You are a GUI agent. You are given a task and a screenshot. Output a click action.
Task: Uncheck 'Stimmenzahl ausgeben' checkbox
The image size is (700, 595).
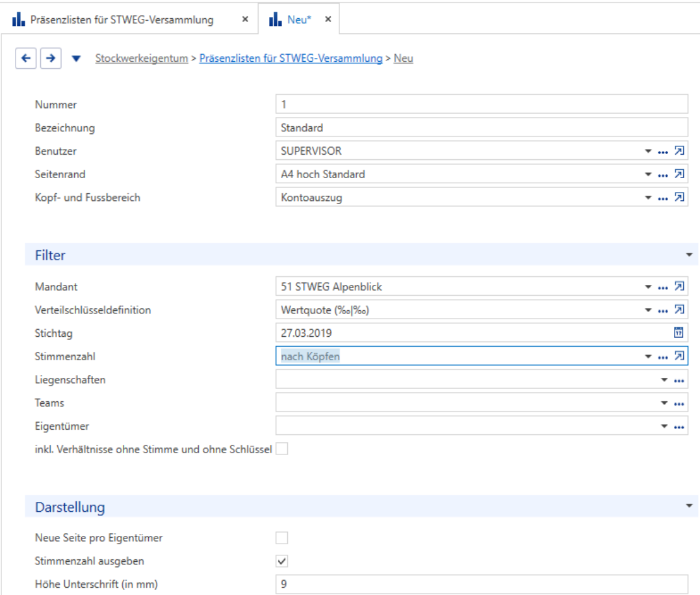tap(281, 561)
